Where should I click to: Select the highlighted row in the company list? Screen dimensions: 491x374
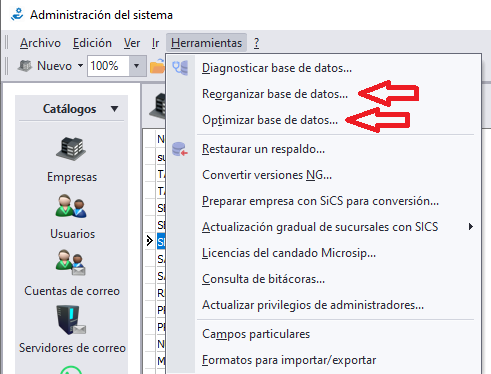tap(161, 242)
